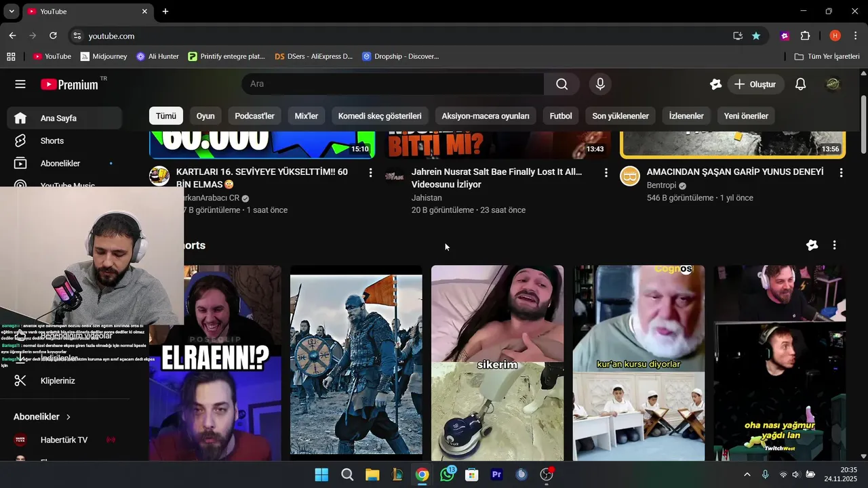Screen dimensions: 868x488
Task: Open Shorts shelf three-dot menu
Action: click(834, 245)
